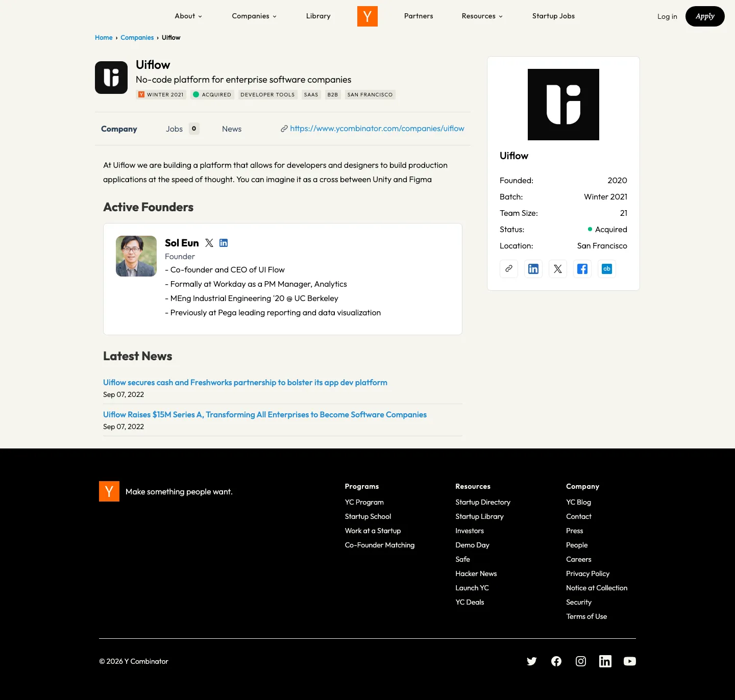Open the Library nav item
Screen dimensions: 735x700
click(318, 16)
